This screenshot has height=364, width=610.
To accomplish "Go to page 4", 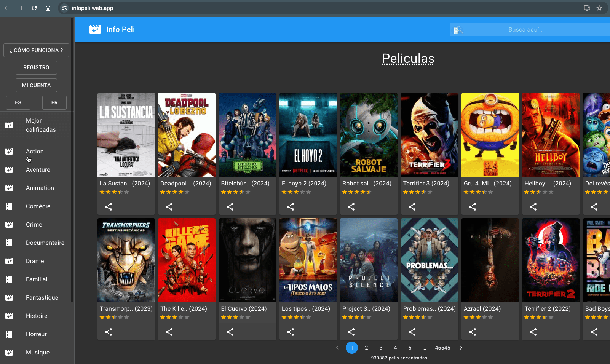I will pos(395,348).
